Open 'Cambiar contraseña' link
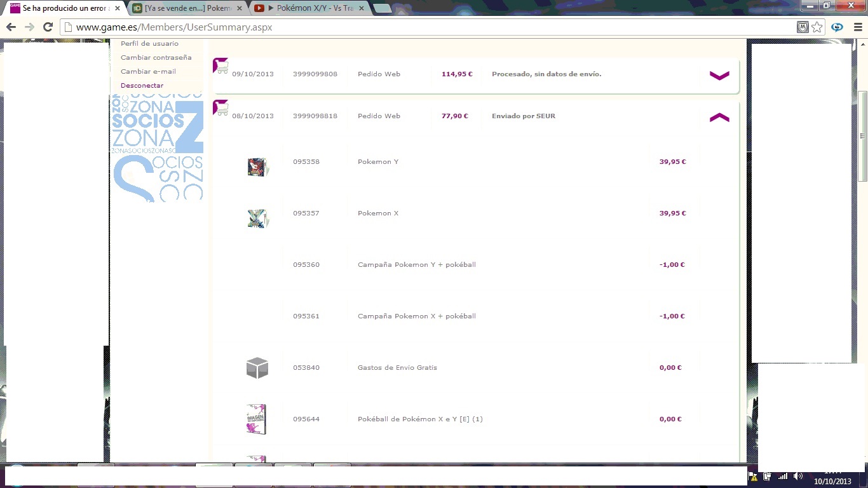The height and width of the screenshot is (488, 868). 156,58
